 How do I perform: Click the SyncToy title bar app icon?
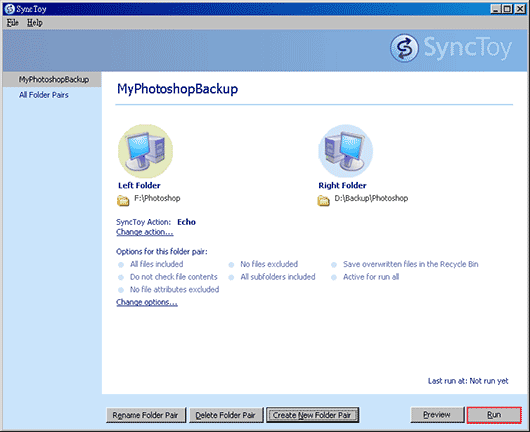[9, 9]
